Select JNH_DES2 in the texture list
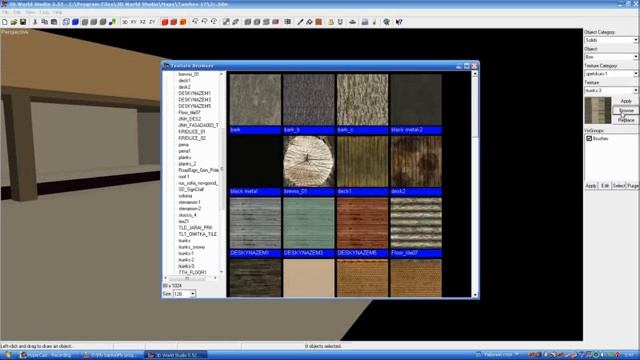The width and height of the screenshot is (640, 360). (x=189, y=119)
